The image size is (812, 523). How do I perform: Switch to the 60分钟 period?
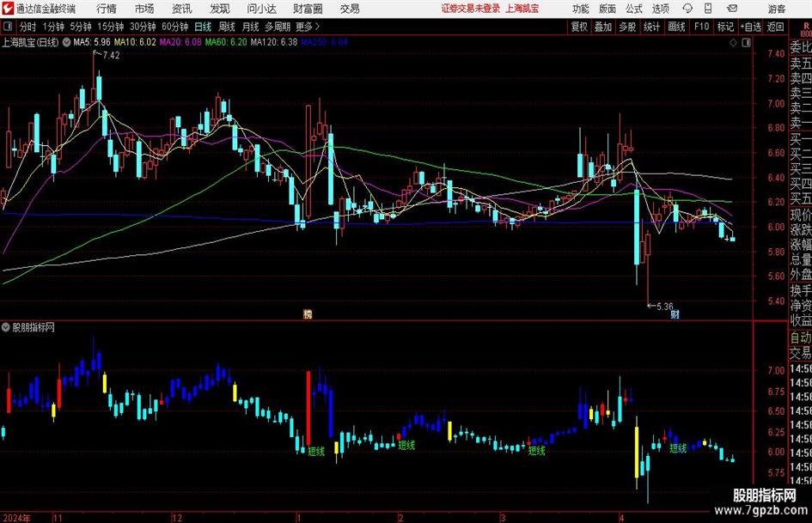click(x=175, y=27)
